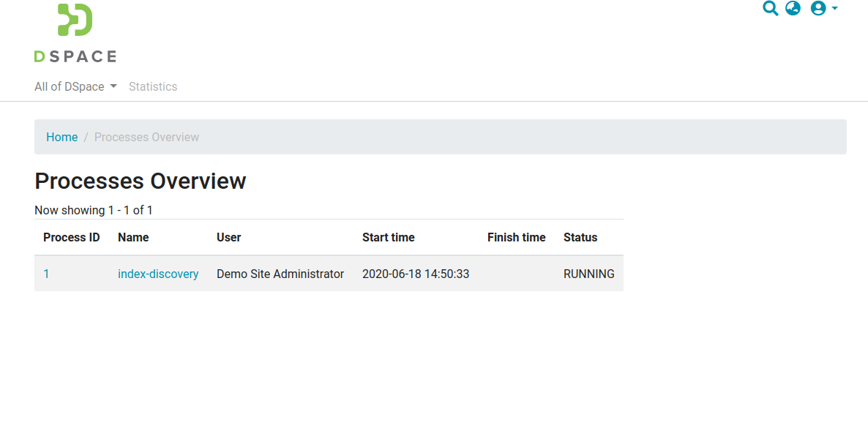Click the Now showing 1 - 1 of 1 text
This screenshot has height=439, width=868.
(94, 211)
